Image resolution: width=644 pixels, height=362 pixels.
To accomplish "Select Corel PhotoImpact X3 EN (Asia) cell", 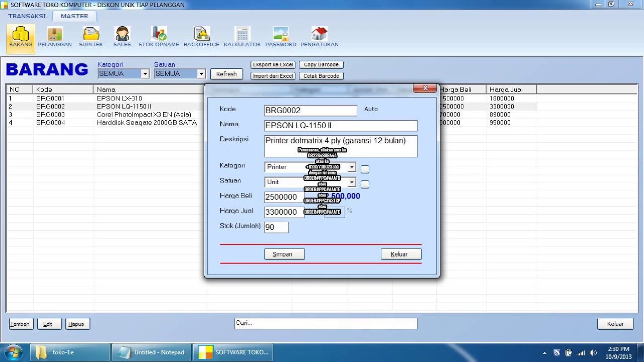I will (144, 115).
